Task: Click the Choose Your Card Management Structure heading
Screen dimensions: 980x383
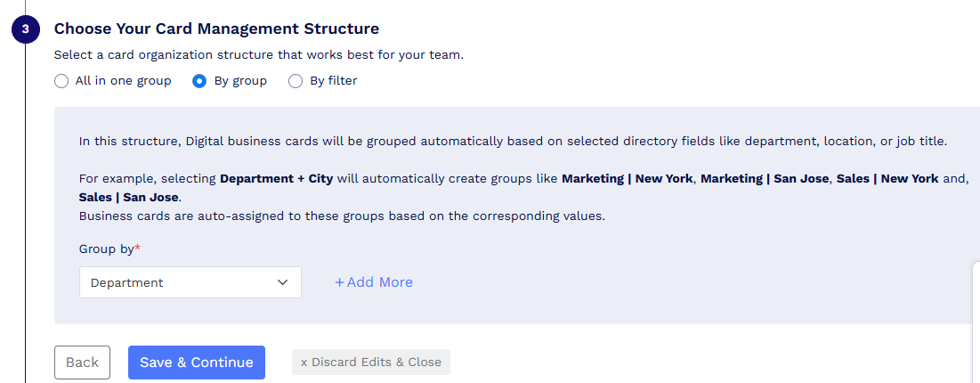Action: point(216,29)
